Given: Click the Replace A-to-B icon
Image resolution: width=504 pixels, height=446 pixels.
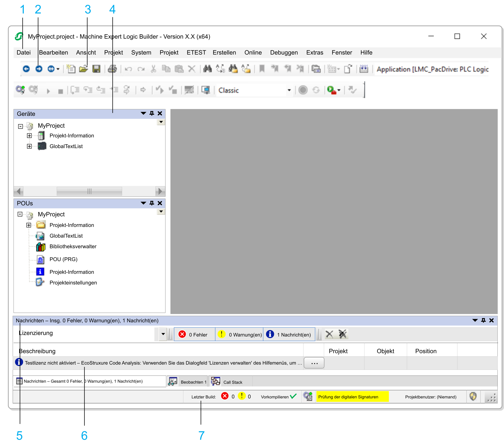Looking at the screenshot, I should [220, 69].
